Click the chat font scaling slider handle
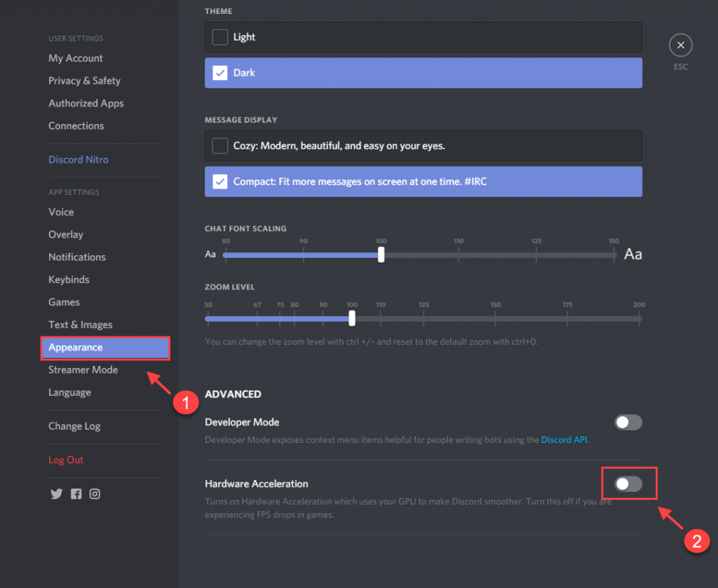 click(381, 255)
